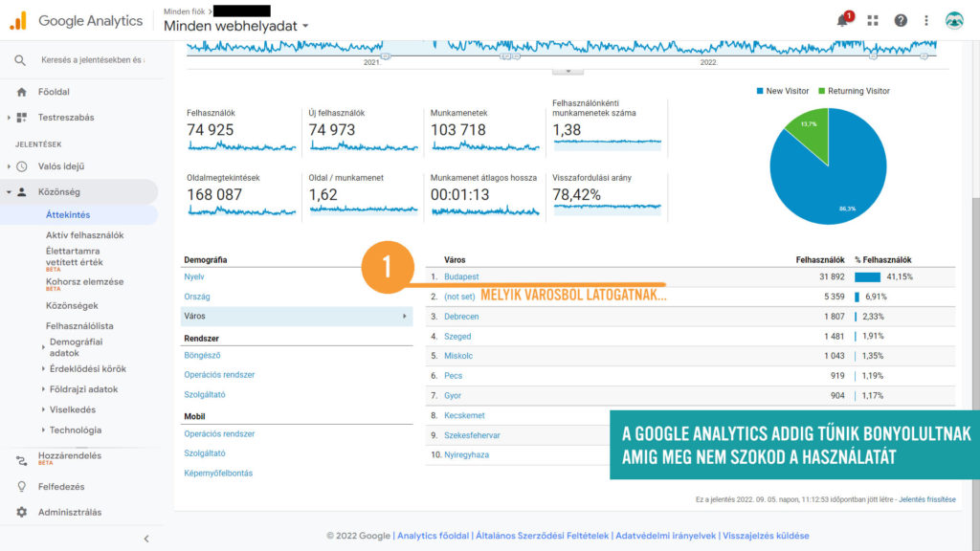Click the Jelentés frissítése link
Viewport: 980px width, 551px height.
coord(926,499)
